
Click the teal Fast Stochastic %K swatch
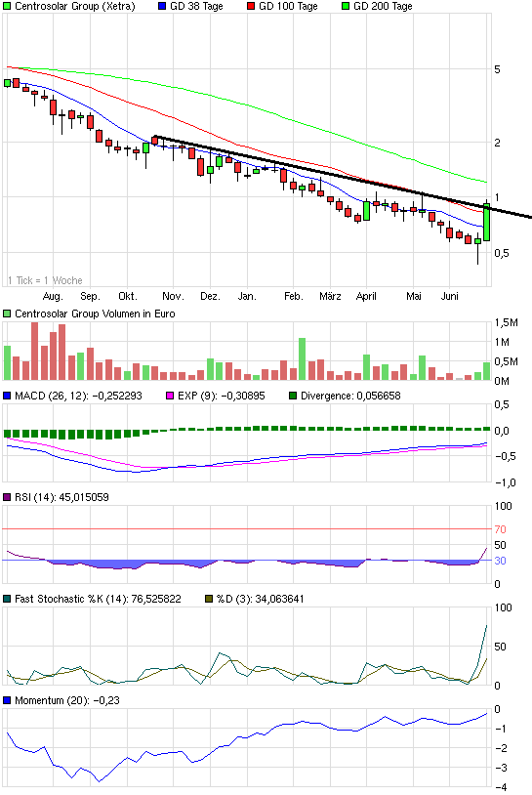[x=7, y=599]
